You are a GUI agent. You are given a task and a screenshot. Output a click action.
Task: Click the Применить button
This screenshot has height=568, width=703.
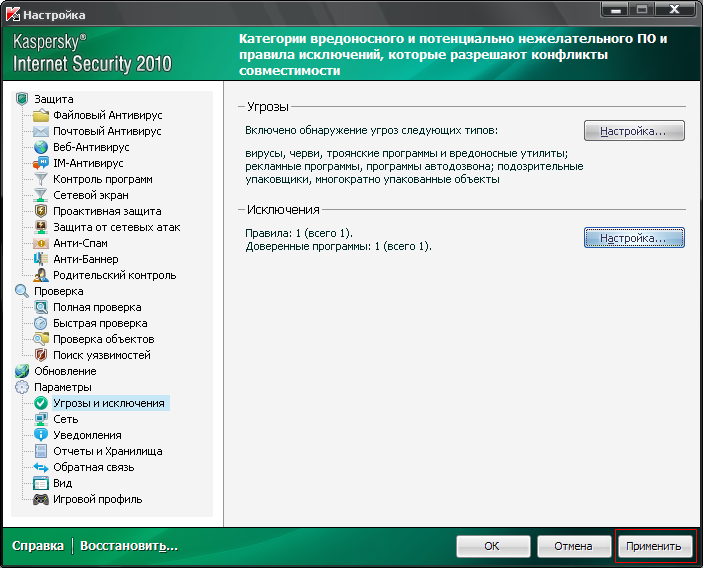tap(655, 546)
